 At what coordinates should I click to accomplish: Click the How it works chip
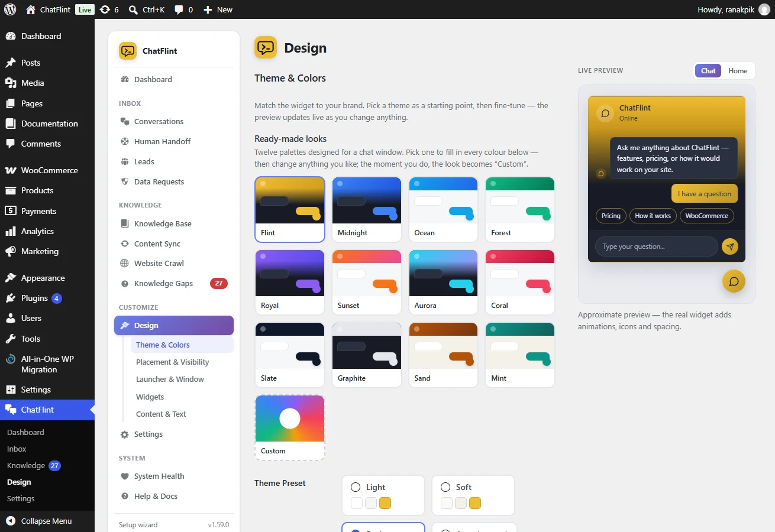pos(653,216)
